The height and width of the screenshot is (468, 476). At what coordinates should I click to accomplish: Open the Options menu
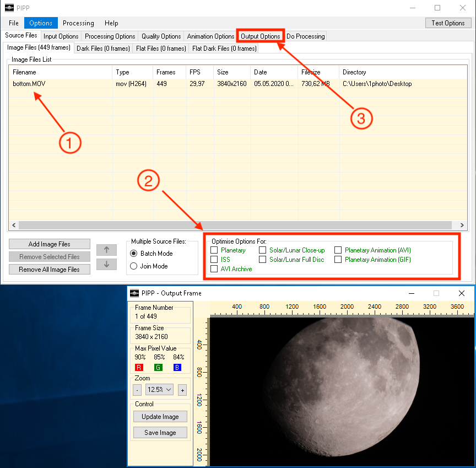[41, 23]
